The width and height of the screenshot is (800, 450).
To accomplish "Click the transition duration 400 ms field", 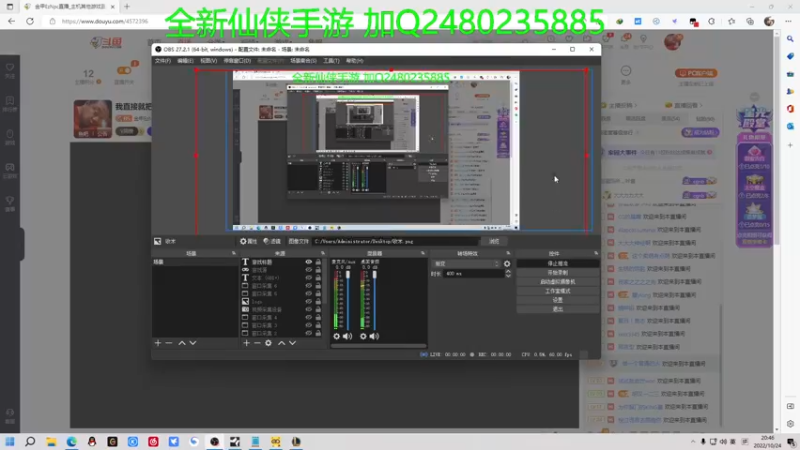I will (x=473, y=274).
